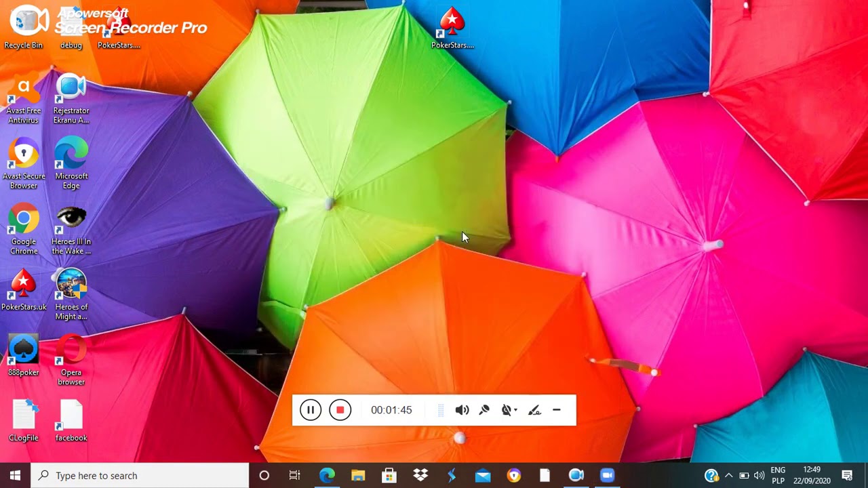The height and width of the screenshot is (488, 868).
Task: Select the Rejestrator Ekranu desktop icon
Action: click(71, 99)
